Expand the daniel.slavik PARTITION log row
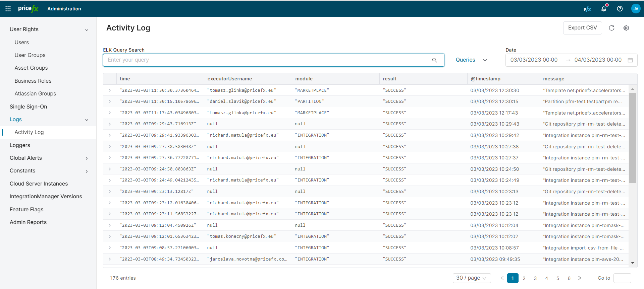 click(110, 101)
